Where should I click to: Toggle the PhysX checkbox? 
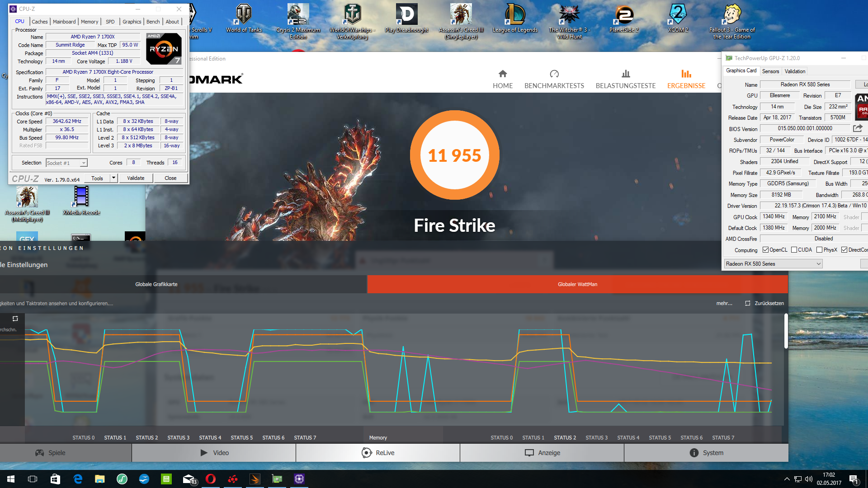click(x=819, y=250)
